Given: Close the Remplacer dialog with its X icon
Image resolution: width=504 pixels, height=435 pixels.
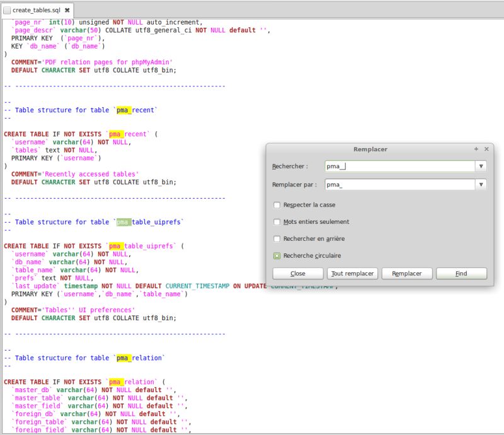Looking at the screenshot, I should (487, 149).
